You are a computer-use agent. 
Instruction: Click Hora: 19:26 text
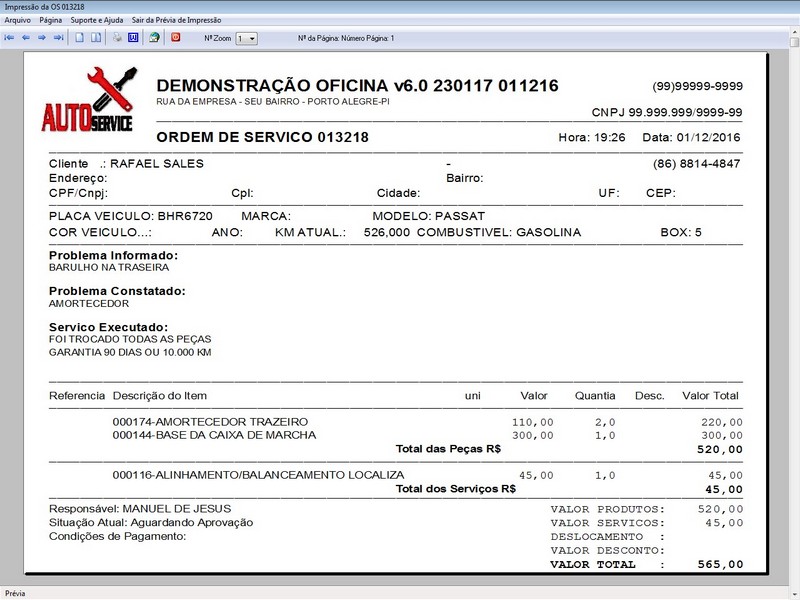click(592, 137)
